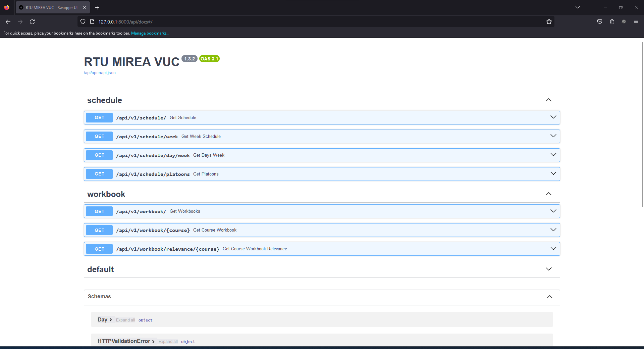Expand the Day schema arrow

(x=111, y=320)
